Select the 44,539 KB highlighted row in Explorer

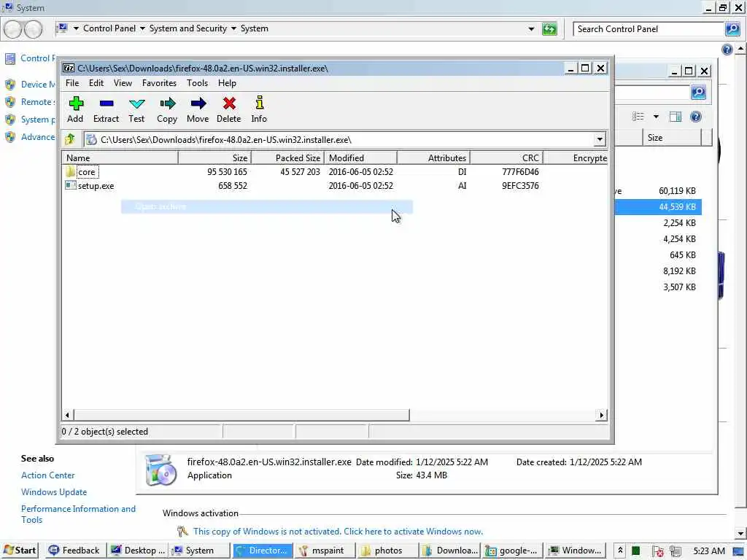tap(657, 206)
